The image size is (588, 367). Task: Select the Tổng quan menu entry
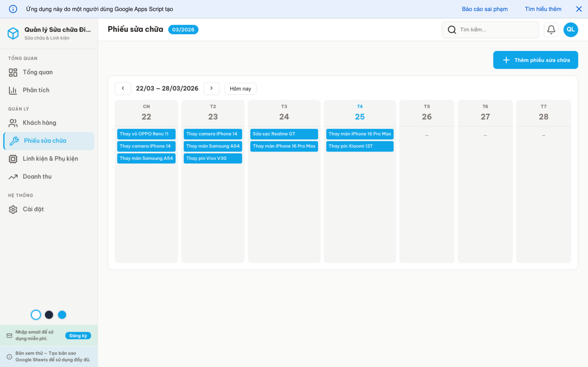tap(38, 72)
